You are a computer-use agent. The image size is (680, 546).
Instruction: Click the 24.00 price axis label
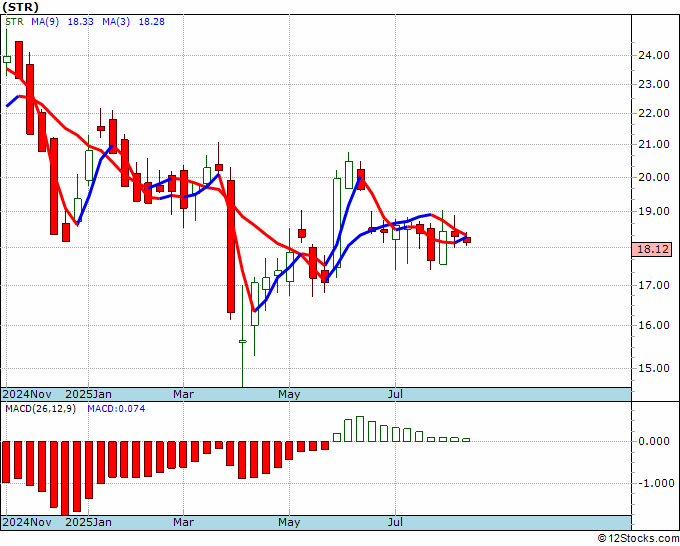pos(654,55)
